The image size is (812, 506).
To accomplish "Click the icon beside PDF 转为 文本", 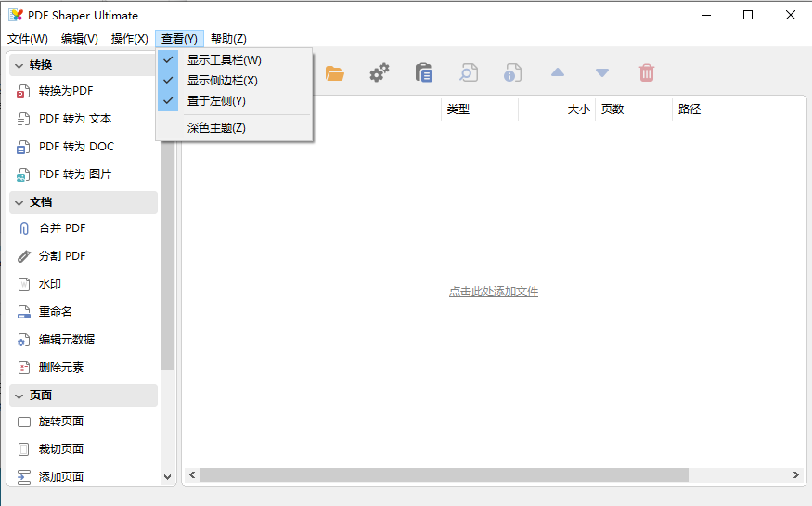I will [x=23, y=119].
